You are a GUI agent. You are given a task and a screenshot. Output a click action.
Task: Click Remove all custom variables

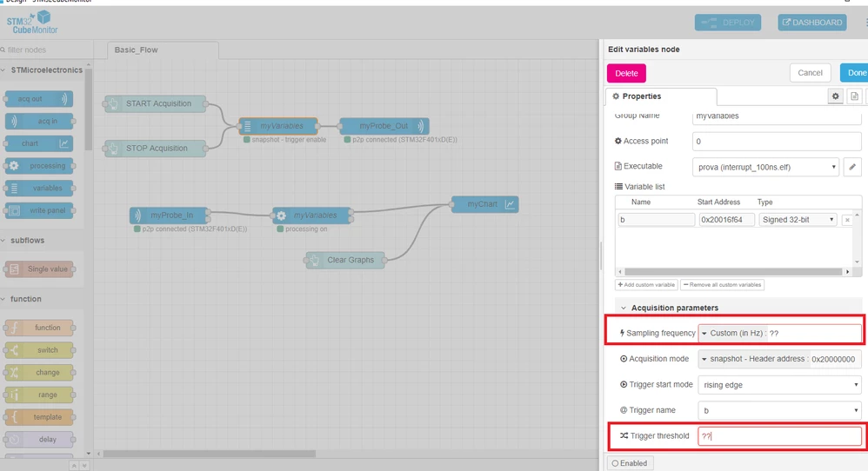point(722,285)
